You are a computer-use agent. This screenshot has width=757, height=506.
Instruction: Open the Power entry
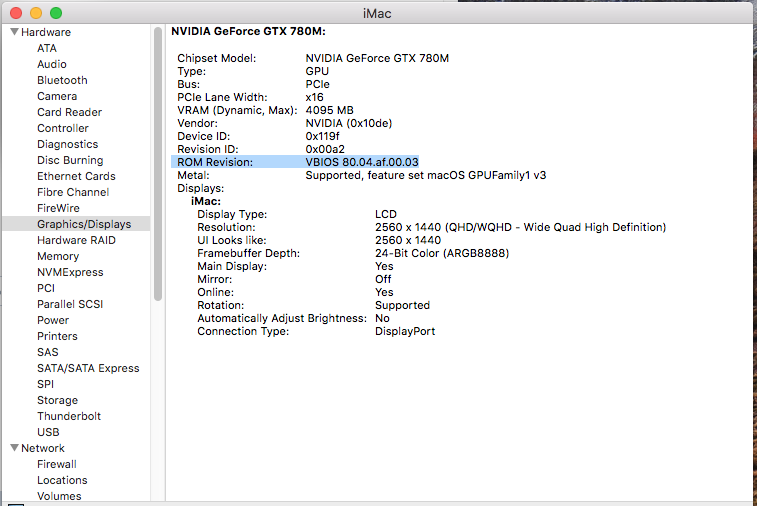point(53,320)
